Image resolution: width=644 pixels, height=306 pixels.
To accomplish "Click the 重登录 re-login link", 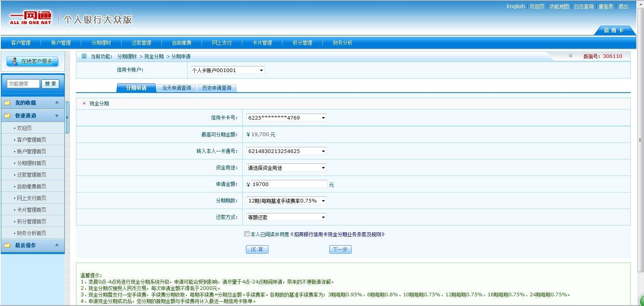I will [606, 6].
